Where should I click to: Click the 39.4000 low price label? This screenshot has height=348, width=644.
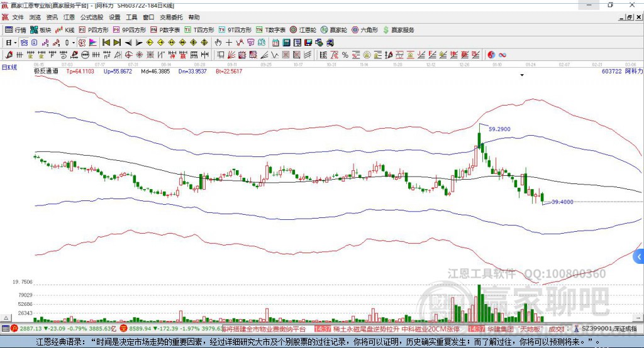point(562,202)
